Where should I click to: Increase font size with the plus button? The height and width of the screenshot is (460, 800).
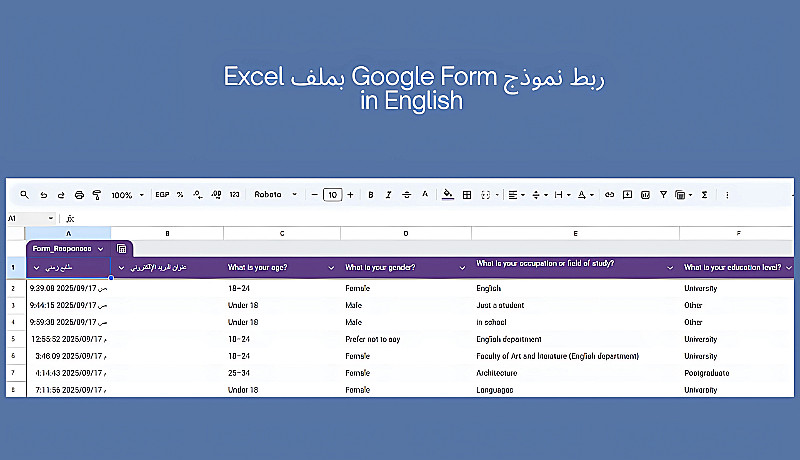coord(351,195)
